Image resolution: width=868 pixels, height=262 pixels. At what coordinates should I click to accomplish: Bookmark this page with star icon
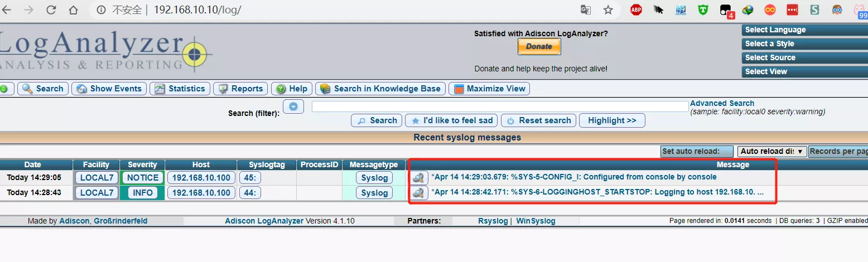click(x=608, y=10)
